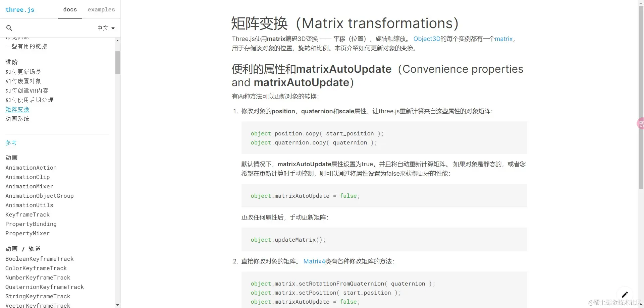Open AnimationObjectGroup reference page

point(40,196)
